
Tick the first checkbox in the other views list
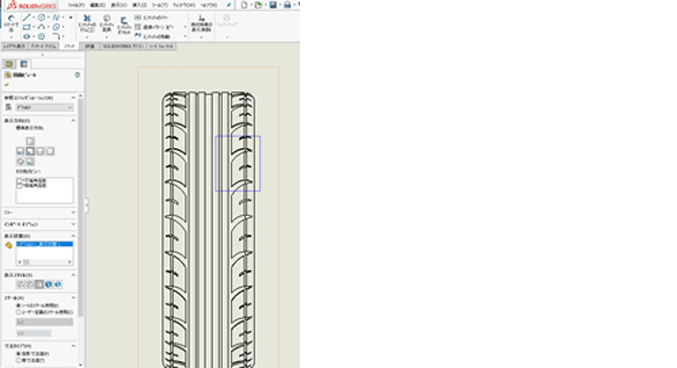pos(19,181)
